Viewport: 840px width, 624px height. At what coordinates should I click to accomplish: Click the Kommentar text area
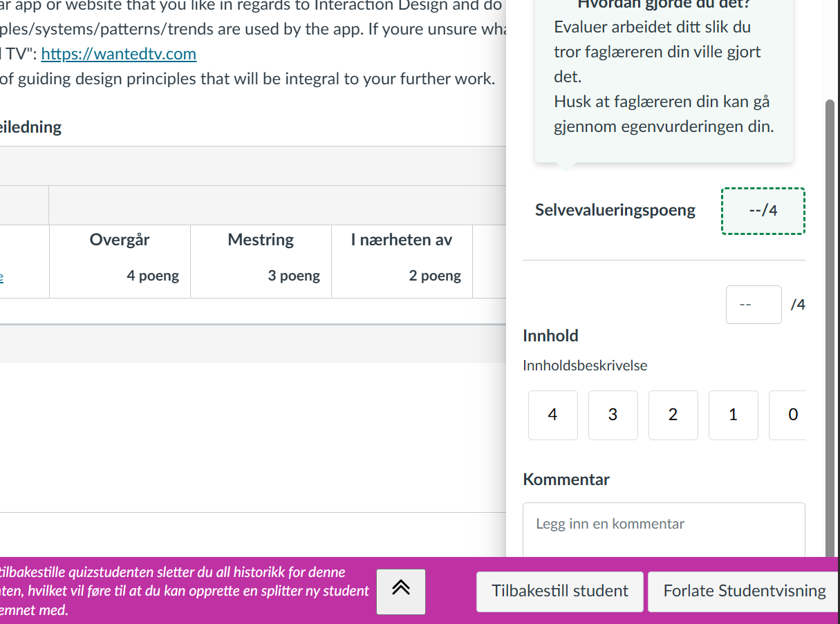tap(664, 531)
